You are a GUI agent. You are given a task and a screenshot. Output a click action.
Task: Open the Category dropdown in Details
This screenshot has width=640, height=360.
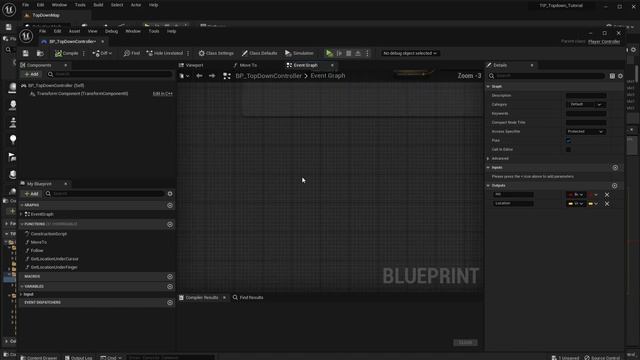click(586, 104)
